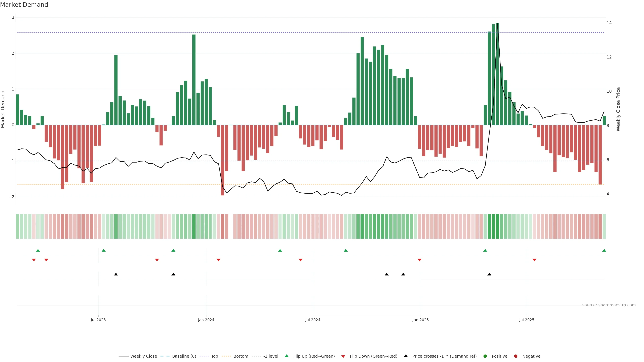Click the tallest green bar near mid-2025

click(x=497, y=75)
